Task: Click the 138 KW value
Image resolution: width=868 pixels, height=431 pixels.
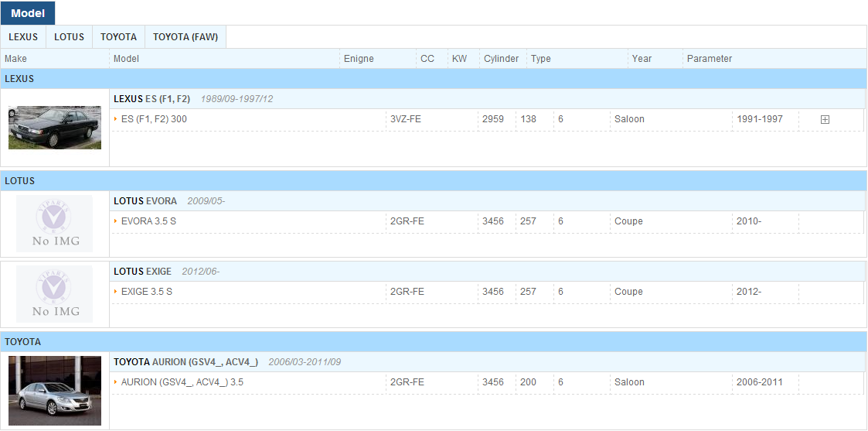Action: click(x=529, y=119)
